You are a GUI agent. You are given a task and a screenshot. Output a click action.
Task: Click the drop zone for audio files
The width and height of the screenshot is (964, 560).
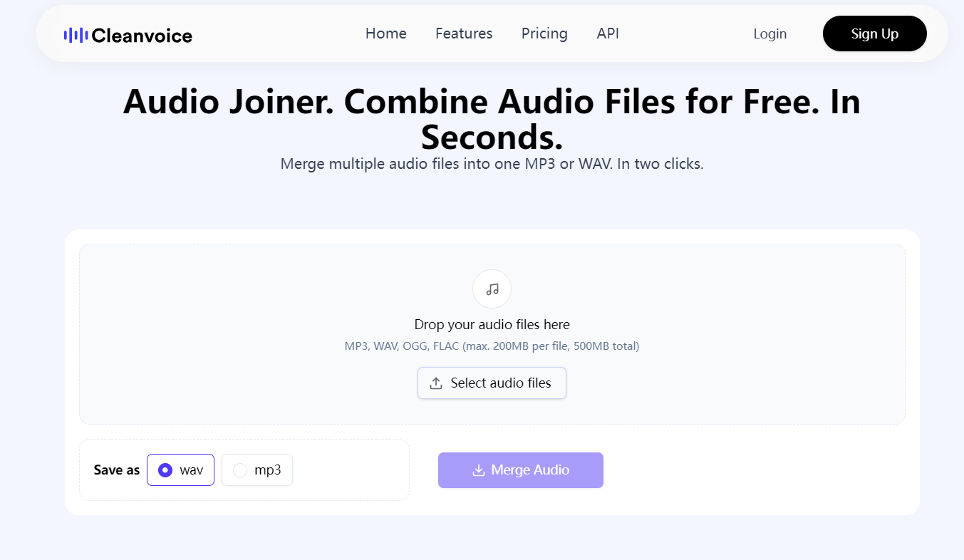click(492, 333)
